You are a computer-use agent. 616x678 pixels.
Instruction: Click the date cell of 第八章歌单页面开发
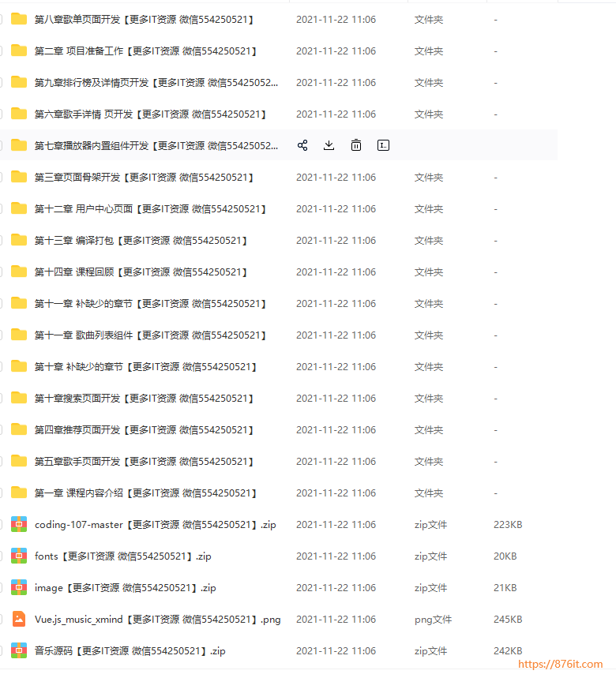[x=336, y=20]
